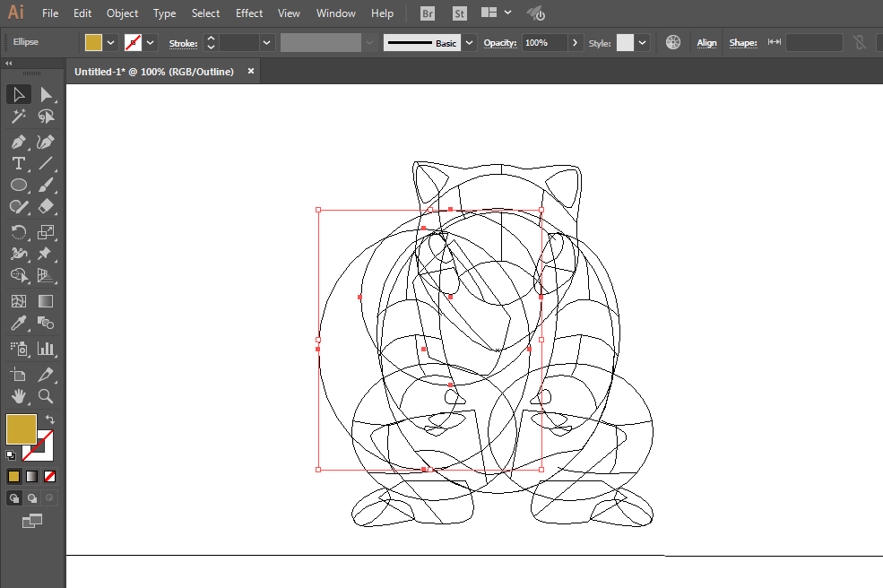883x588 pixels.
Task: Open the Align panel link
Action: [706, 43]
